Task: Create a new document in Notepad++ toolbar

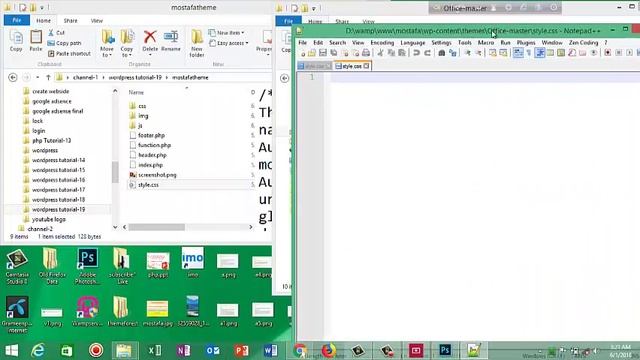Action: tap(302, 53)
